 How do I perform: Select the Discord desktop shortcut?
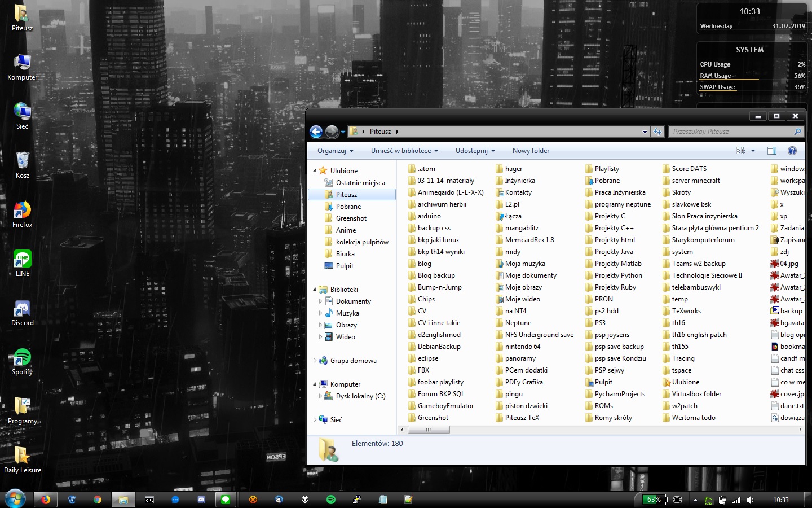tap(22, 313)
